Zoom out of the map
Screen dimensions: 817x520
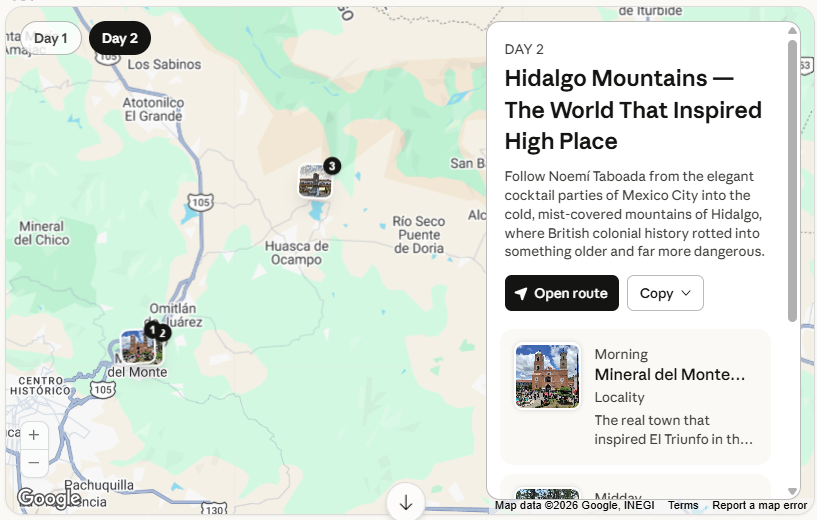pyautogui.click(x=34, y=463)
